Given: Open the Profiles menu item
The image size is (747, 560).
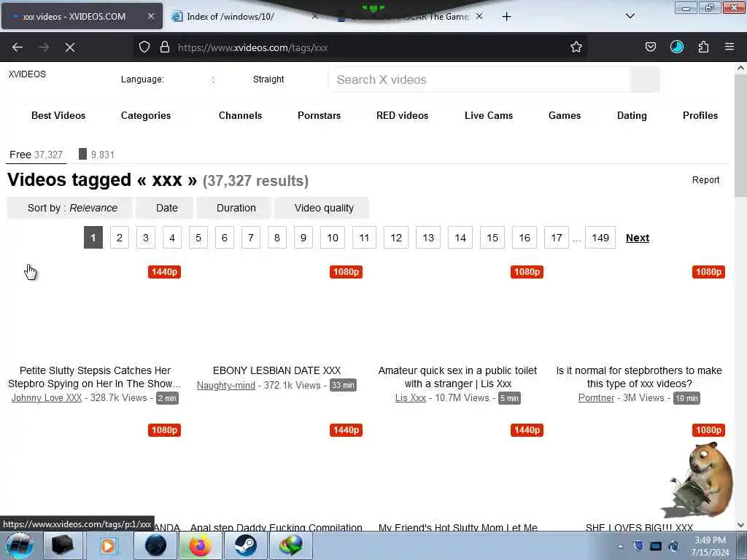Looking at the screenshot, I should [700, 115].
